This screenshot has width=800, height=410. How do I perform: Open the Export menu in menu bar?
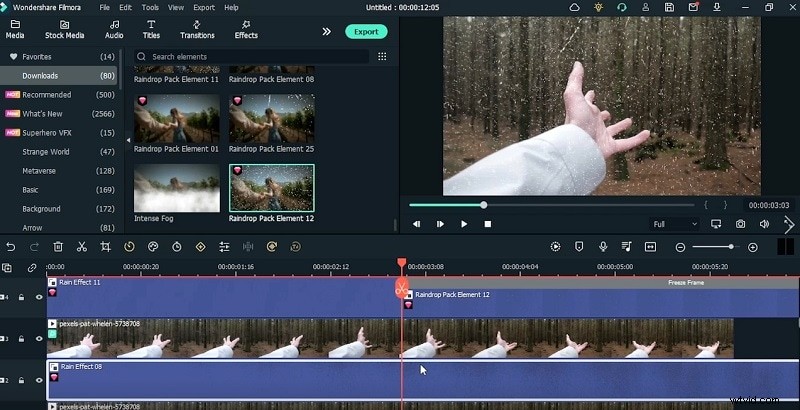tap(204, 7)
